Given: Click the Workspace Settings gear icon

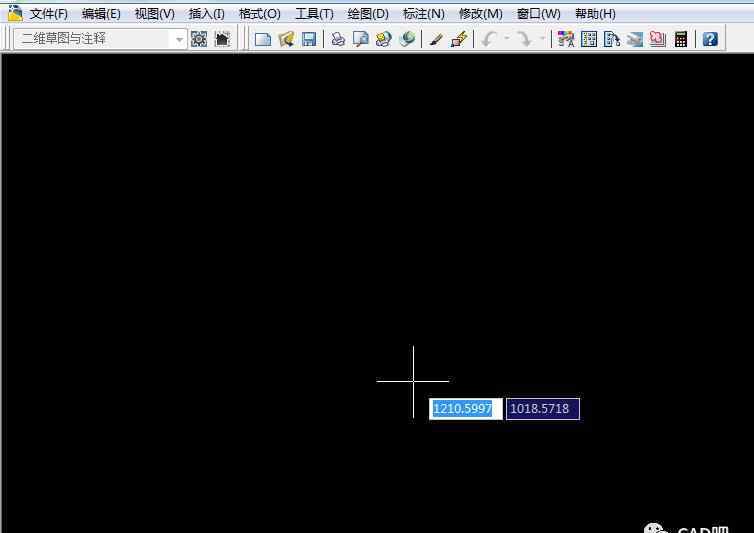Looking at the screenshot, I should (199, 39).
